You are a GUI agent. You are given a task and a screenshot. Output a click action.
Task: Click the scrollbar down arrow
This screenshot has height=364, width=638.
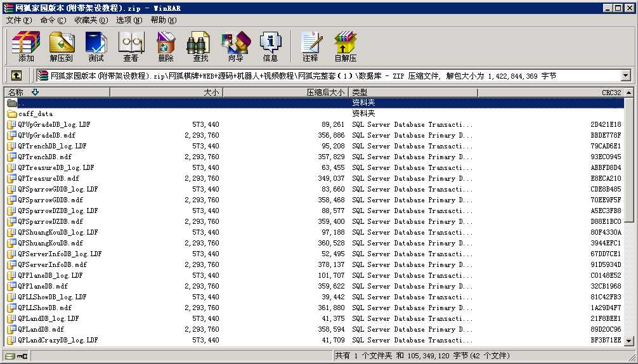[x=629, y=341]
